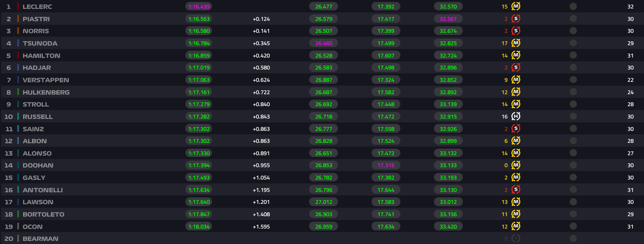Click Bearman's empty greyed-out tyre icon
Viewport: 644px width, 244px height.
516,239
